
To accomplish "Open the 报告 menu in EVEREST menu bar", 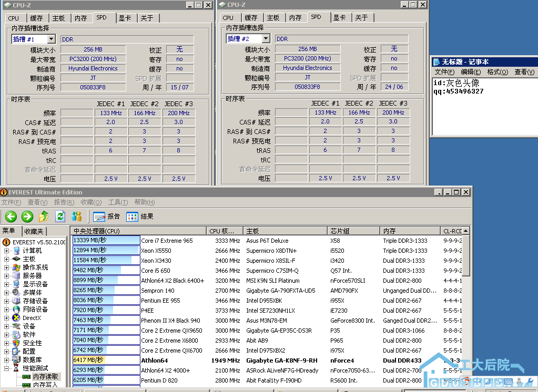I will click(x=64, y=202).
